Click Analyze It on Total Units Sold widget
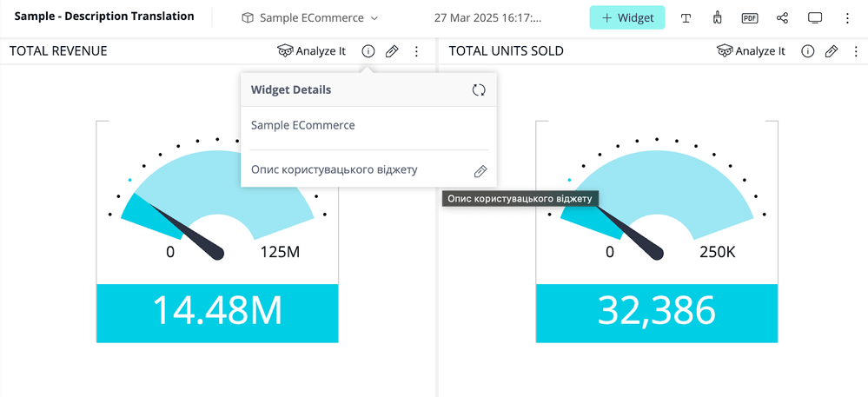This screenshot has width=868, height=397. pos(751,51)
